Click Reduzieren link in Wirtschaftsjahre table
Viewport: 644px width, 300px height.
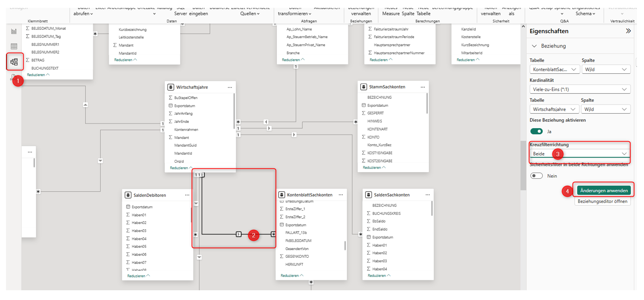[x=181, y=168]
